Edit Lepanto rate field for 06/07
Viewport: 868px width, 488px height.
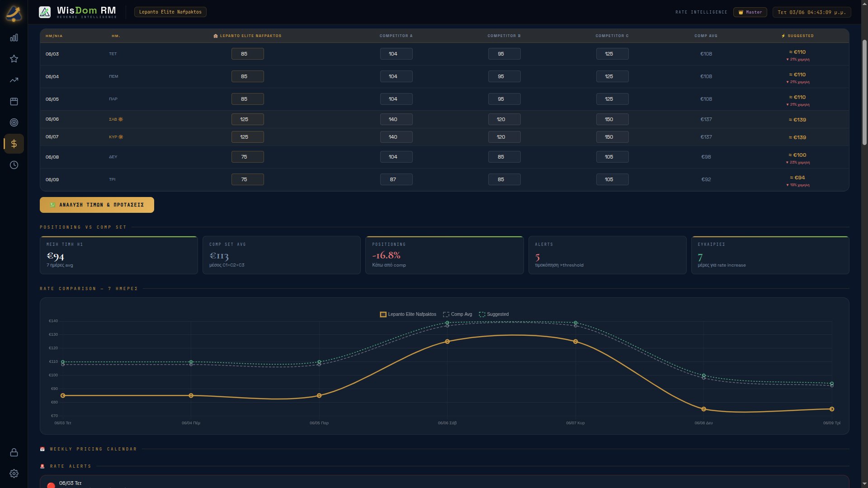[x=248, y=137]
